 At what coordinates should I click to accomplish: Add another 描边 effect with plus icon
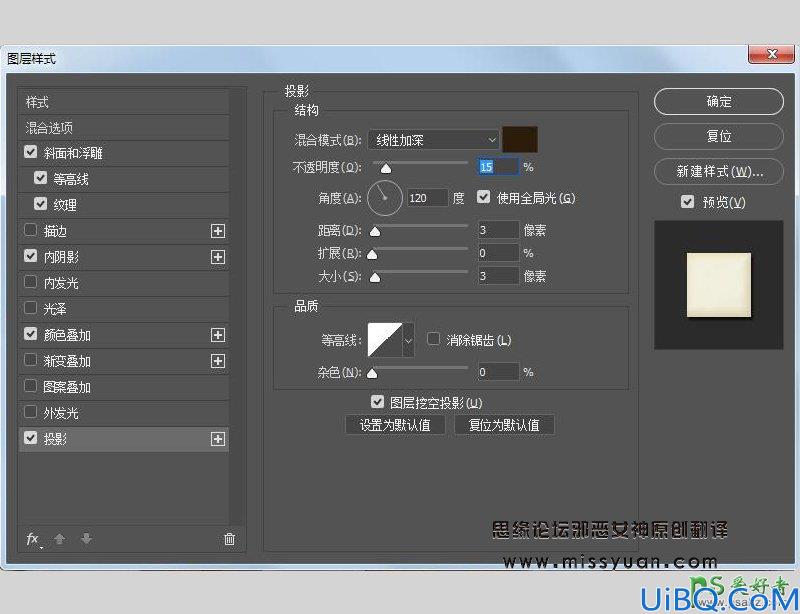pos(218,231)
